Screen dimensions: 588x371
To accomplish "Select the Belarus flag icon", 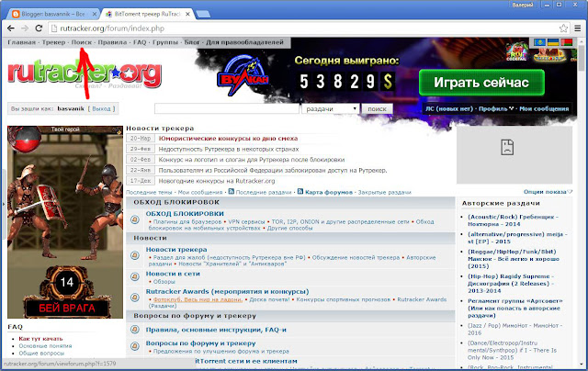I will click(566, 42).
